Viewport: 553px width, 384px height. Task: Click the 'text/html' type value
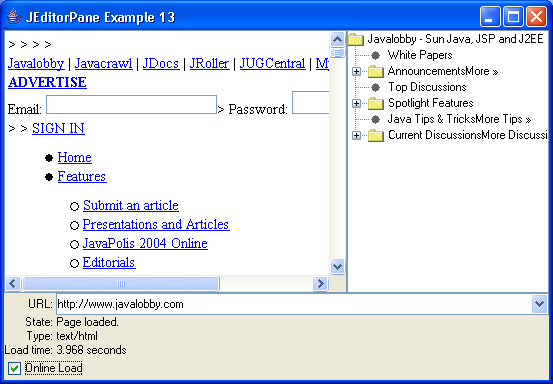(77, 336)
